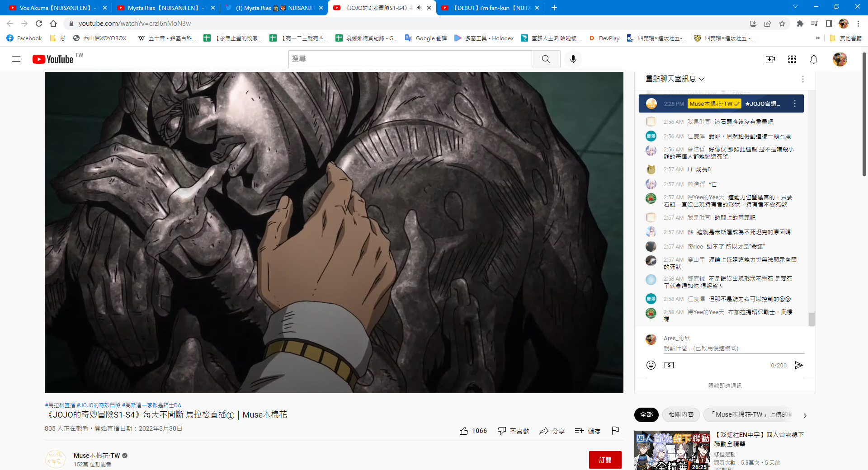This screenshot has height=470, width=868.
Task: Click the live chat scrollbar thumb
Action: click(x=811, y=319)
